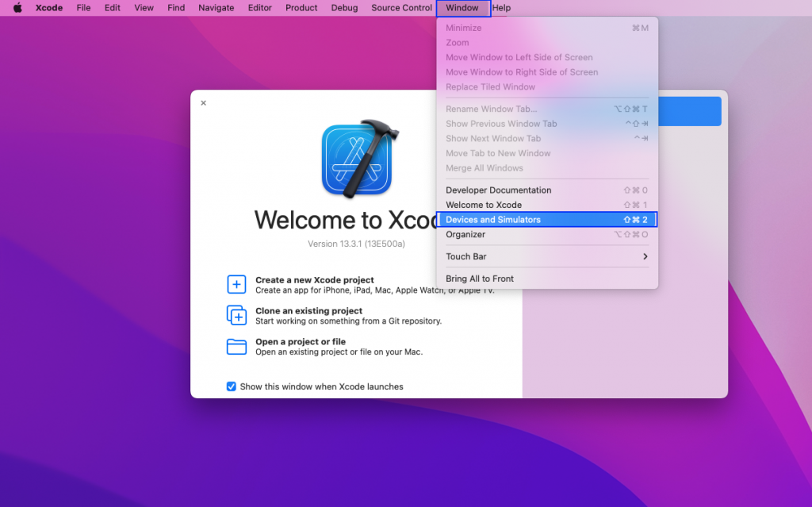This screenshot has height=507, width=812.
Task: Click Clone an existing project
Action: click(x=308, y=311)
